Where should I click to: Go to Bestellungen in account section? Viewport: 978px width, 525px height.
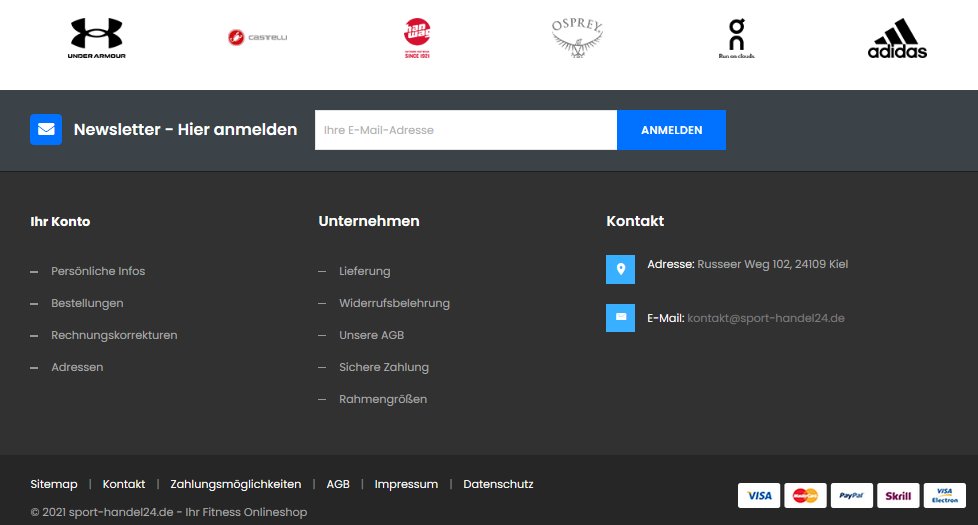coord(87,303)
